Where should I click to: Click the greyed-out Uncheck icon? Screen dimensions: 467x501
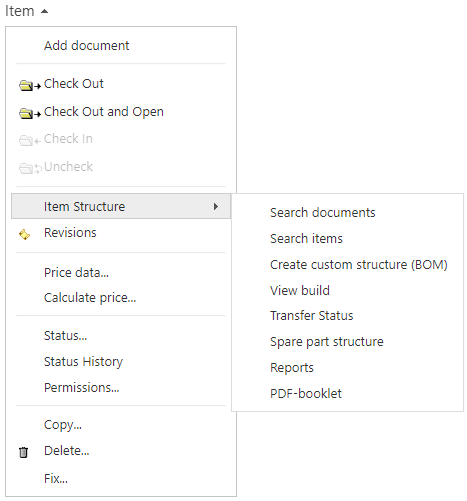click(x=30, y=168)
